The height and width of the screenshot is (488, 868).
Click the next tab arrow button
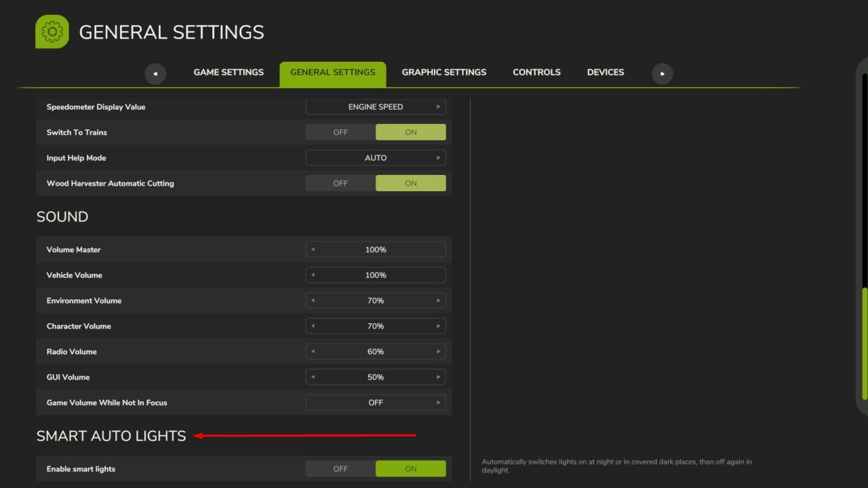pos(662,73)
